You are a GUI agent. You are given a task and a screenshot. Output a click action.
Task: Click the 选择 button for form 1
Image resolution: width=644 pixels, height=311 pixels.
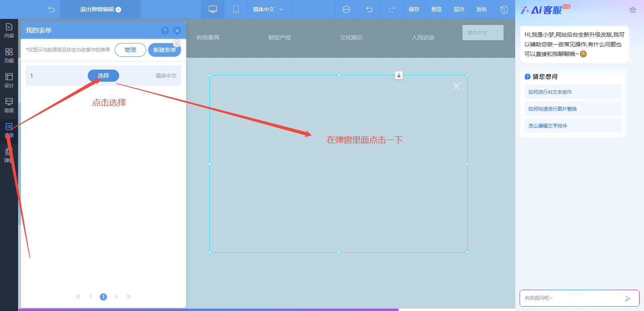tap(103, 76)
